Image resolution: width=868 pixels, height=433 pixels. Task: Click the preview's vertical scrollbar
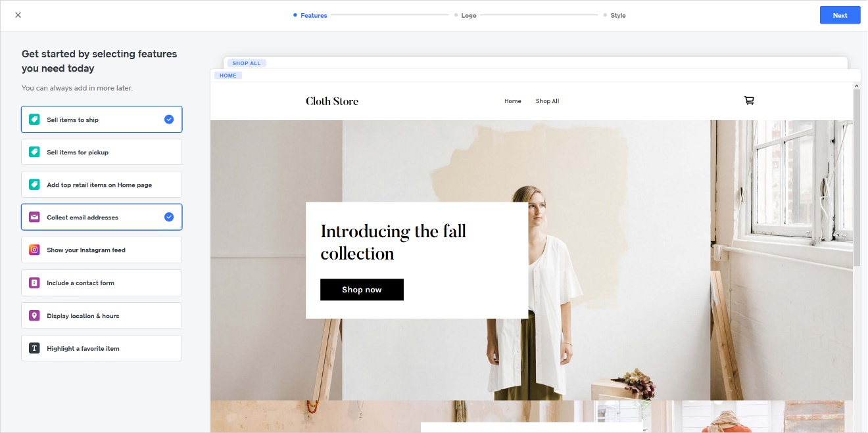(857, 177)
